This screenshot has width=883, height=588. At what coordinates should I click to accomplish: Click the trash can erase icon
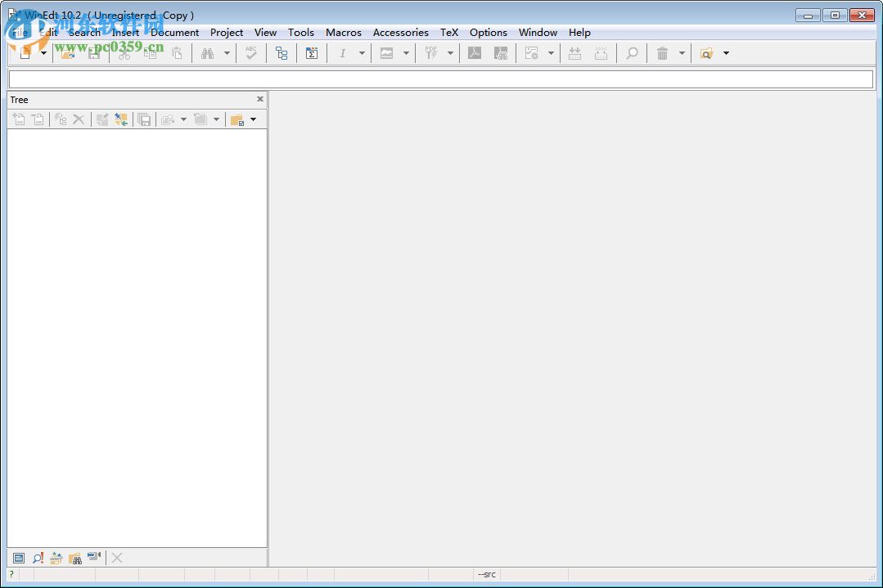tap(662, 53)
